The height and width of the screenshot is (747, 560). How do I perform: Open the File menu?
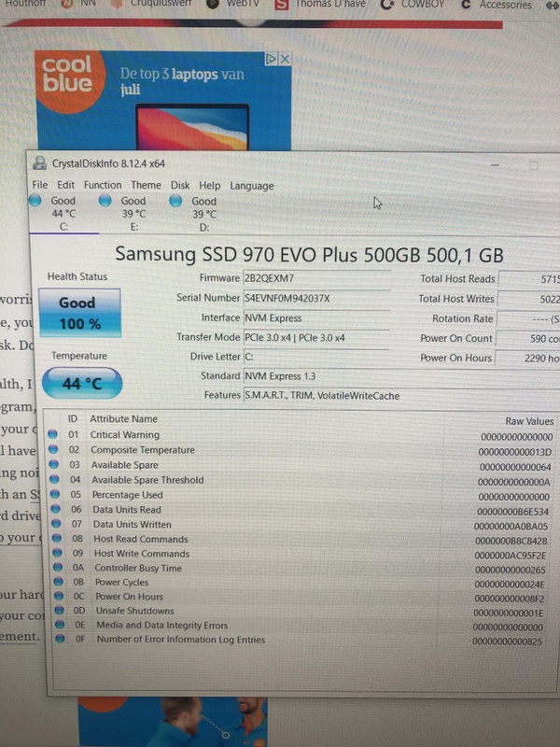[x=40, y=185]
